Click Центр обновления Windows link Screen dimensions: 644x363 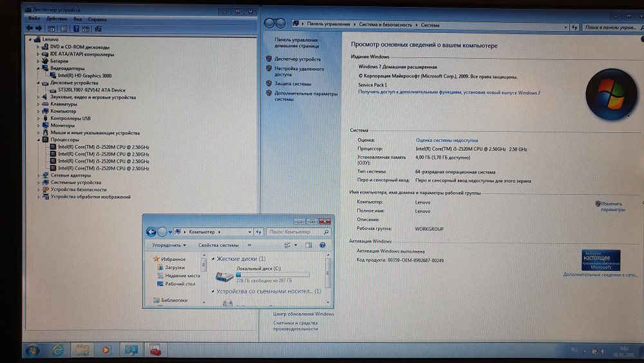point(303,314)
